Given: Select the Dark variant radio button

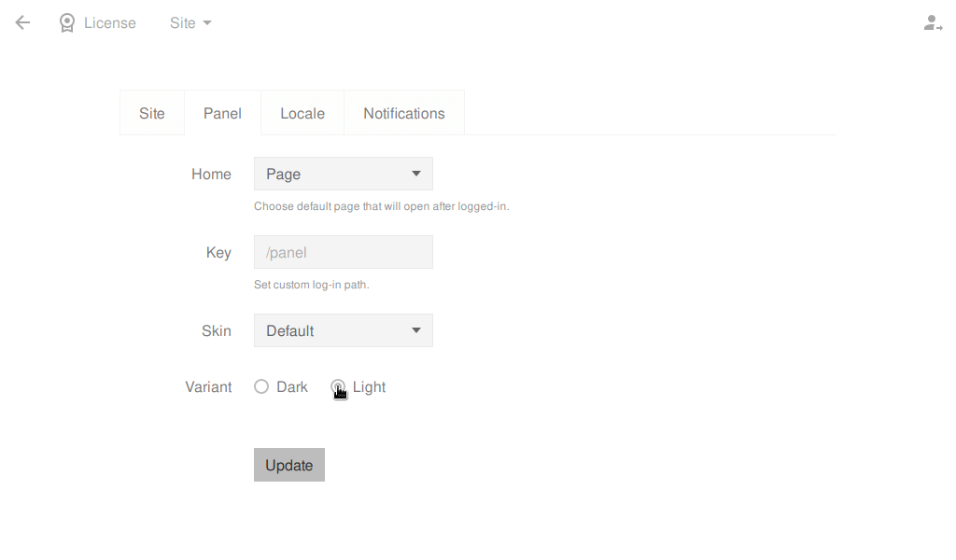Looking at the screenshot, I should 261,387.
